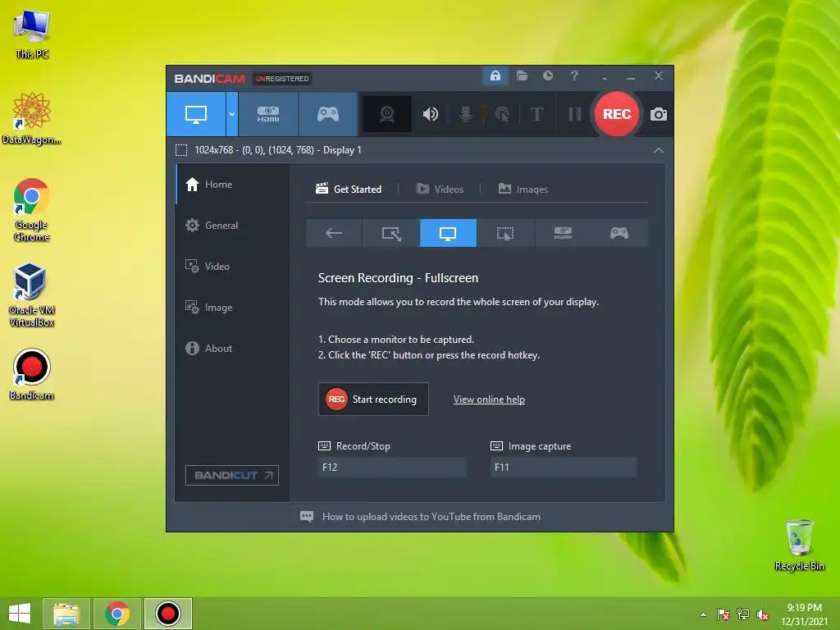840x630 pixels.
Task: Click the big red REC button
Action: coord(617,114)
